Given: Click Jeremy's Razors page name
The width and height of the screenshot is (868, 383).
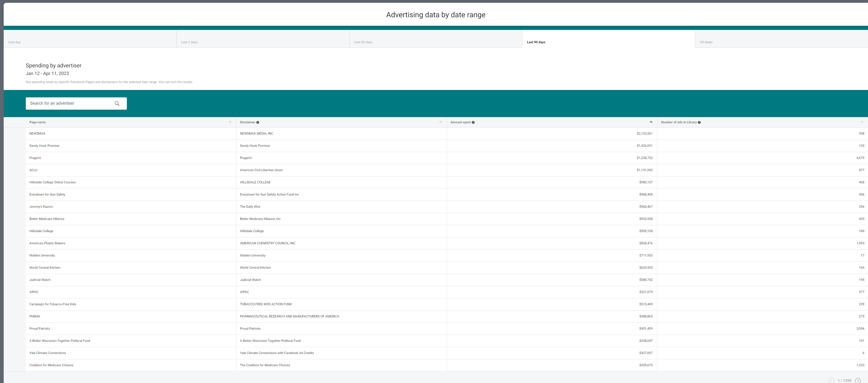Looking at the screenshot, I should tap(41, 207).
